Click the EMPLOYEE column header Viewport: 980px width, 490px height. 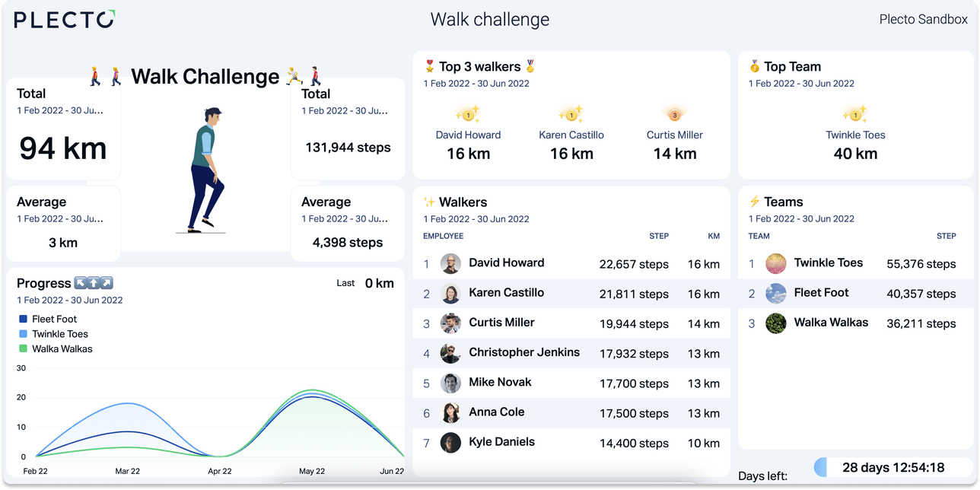pyautogui.click(x=444, y=236)
